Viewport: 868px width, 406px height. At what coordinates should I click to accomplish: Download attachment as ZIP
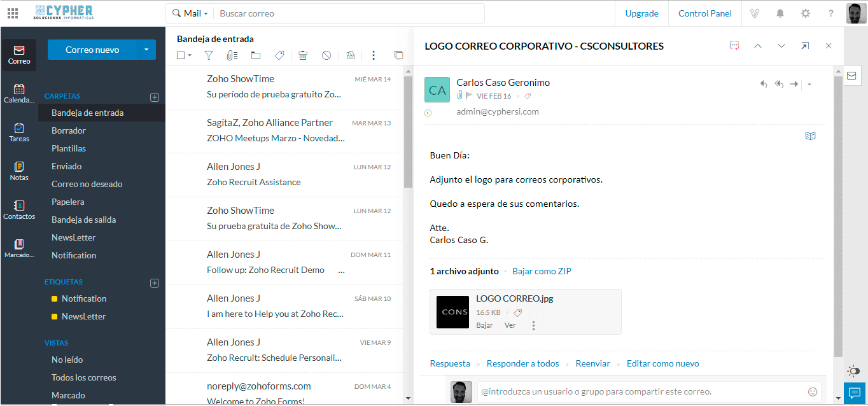coord(542,270)
